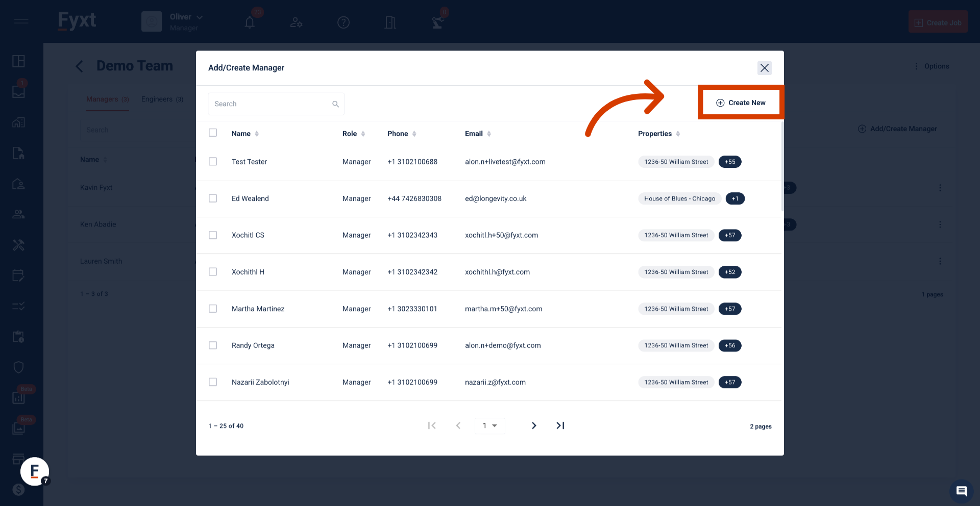Click the Search field in the dialog
This screenshot has height=506, width=980.
tap(276, 104)
